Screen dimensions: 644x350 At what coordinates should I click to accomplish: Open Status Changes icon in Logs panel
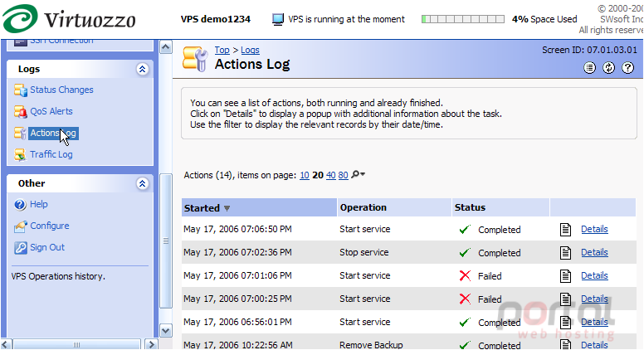[x=20, y=90]
